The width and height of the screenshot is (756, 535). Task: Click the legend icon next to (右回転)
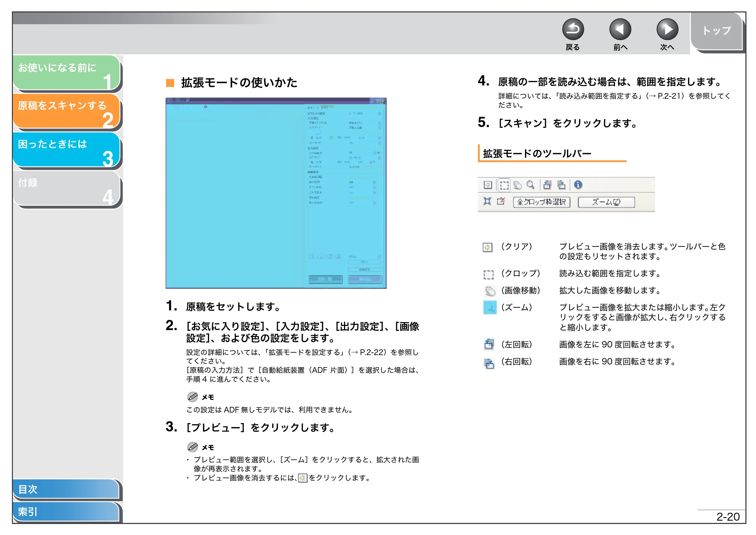489,363
